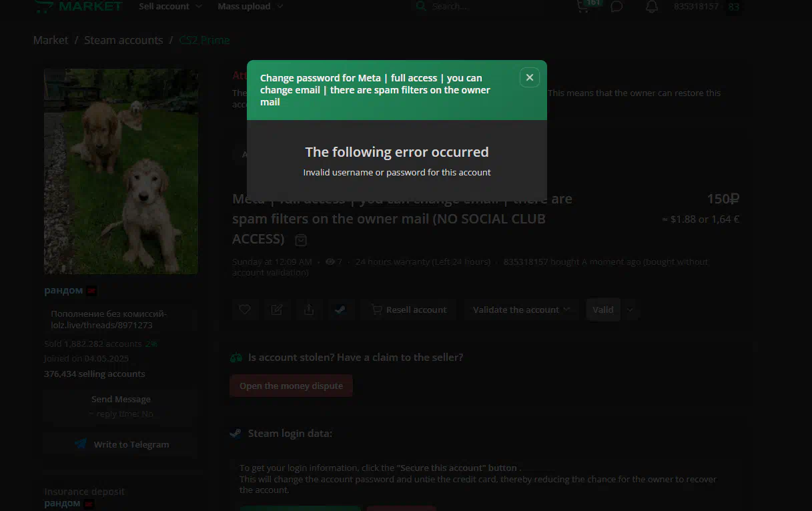Add account to favorites with the heart icon
812x511 pixels.
coord(245,310)
